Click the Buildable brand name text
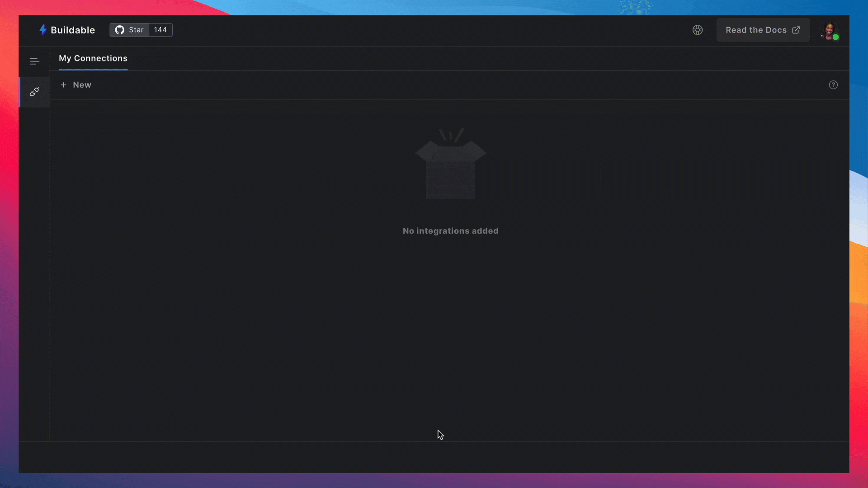 tap(73, 30)
